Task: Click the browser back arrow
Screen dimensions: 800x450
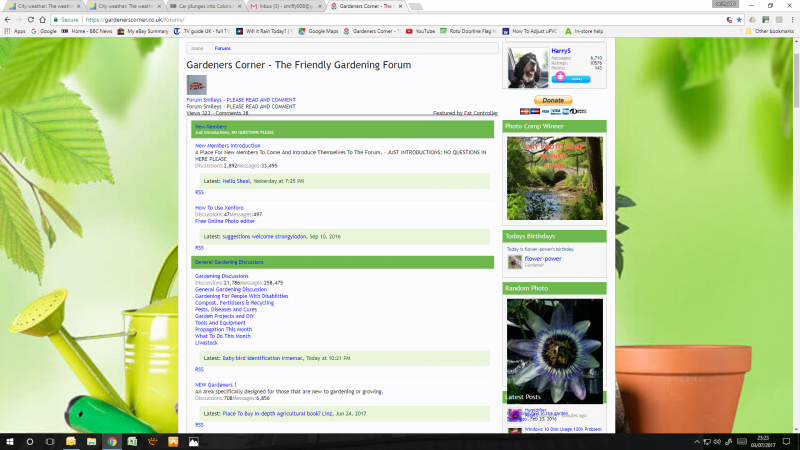Action: tap(7, 19)
